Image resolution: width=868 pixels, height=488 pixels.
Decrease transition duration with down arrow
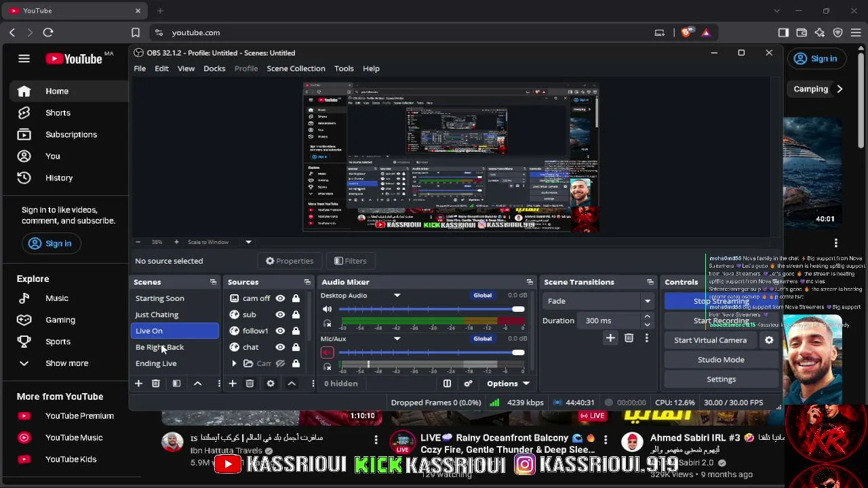[647, 325]
